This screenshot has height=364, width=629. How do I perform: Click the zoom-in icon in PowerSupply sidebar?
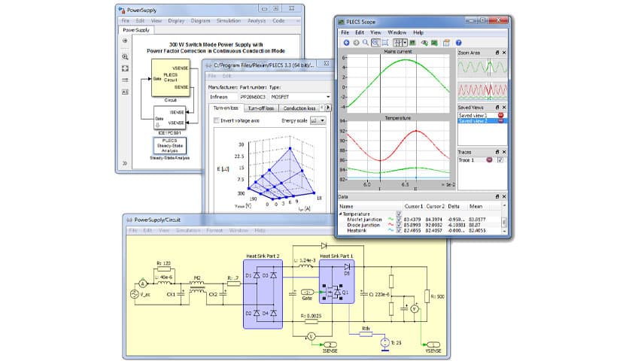pyautogui.click(x=125, y=56)
